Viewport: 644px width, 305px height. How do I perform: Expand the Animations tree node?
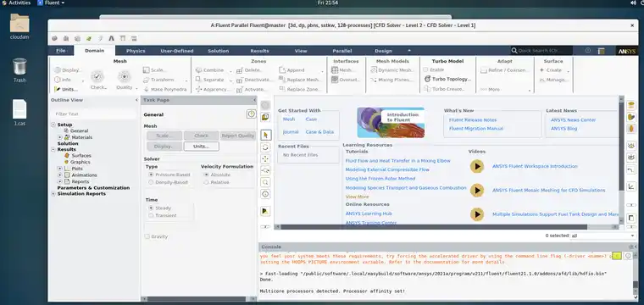point(60,175)
